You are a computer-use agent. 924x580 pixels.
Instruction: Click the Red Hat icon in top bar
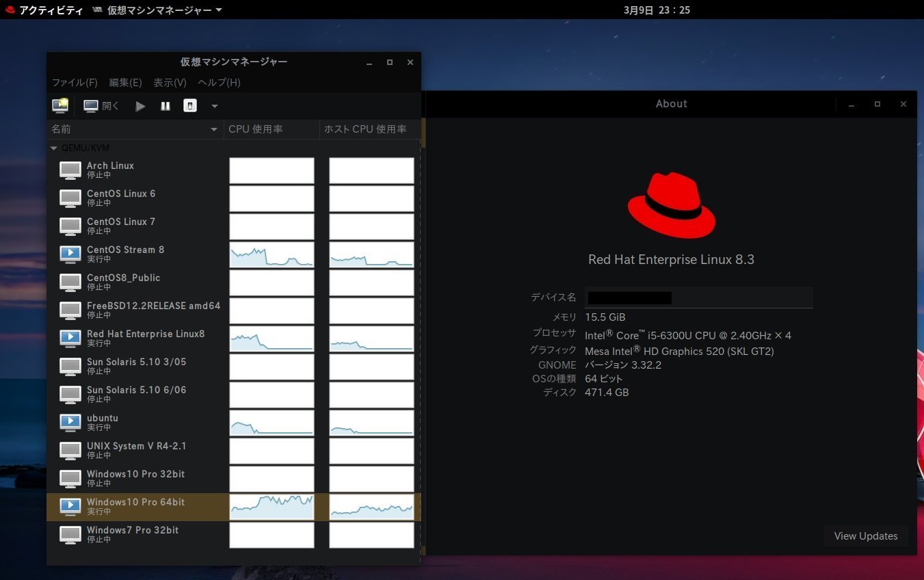(x=10, y=10)
